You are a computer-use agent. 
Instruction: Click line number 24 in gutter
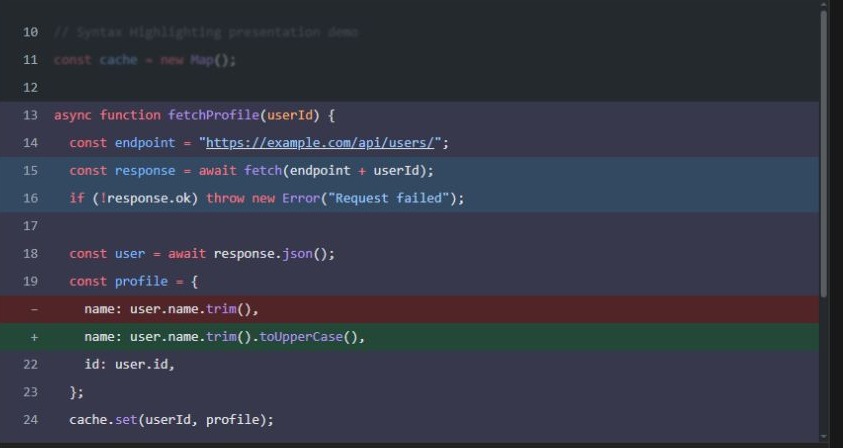coord(31,420)
